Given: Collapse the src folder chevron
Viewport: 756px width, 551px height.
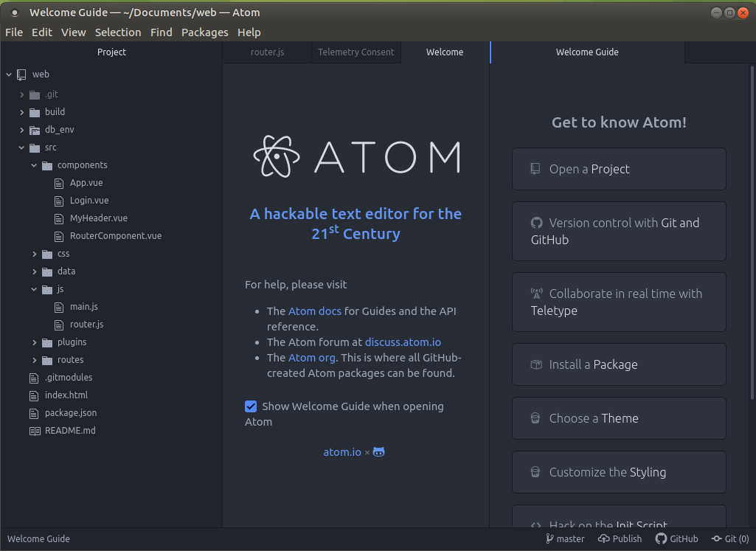Looking at the screenshot, I should tap(21, 148).
